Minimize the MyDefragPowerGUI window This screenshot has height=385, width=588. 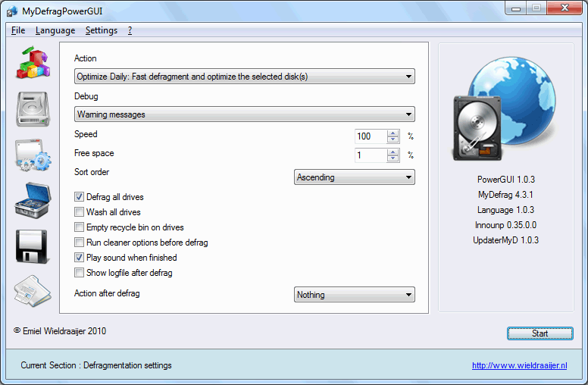coord(516,8)
